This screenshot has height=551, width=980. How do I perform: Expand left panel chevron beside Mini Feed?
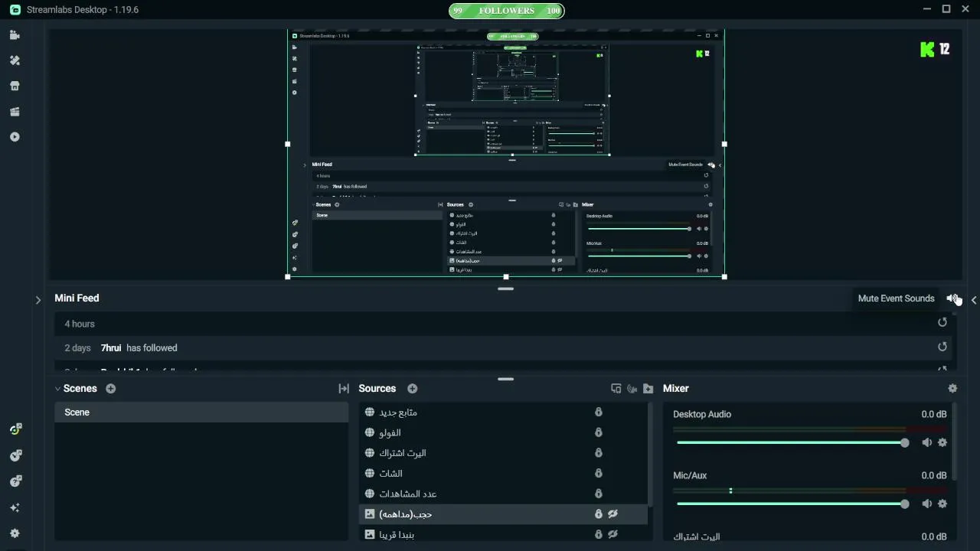click(x=38, y=300)
